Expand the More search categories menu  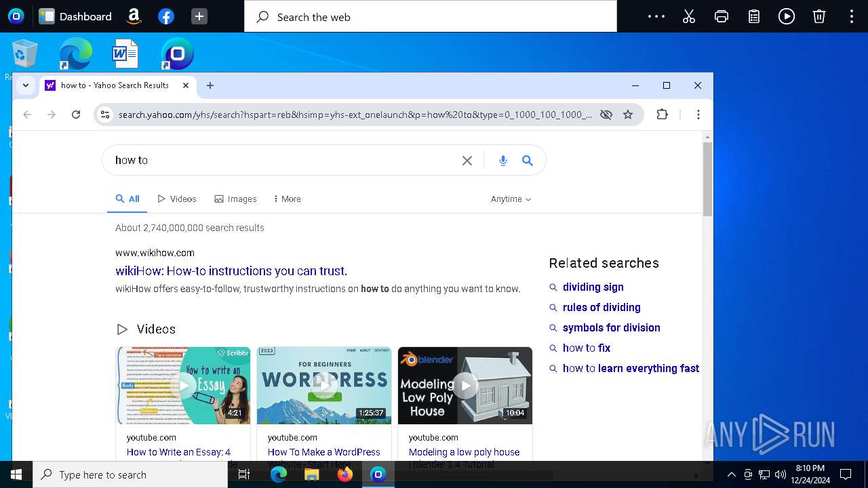287,199
